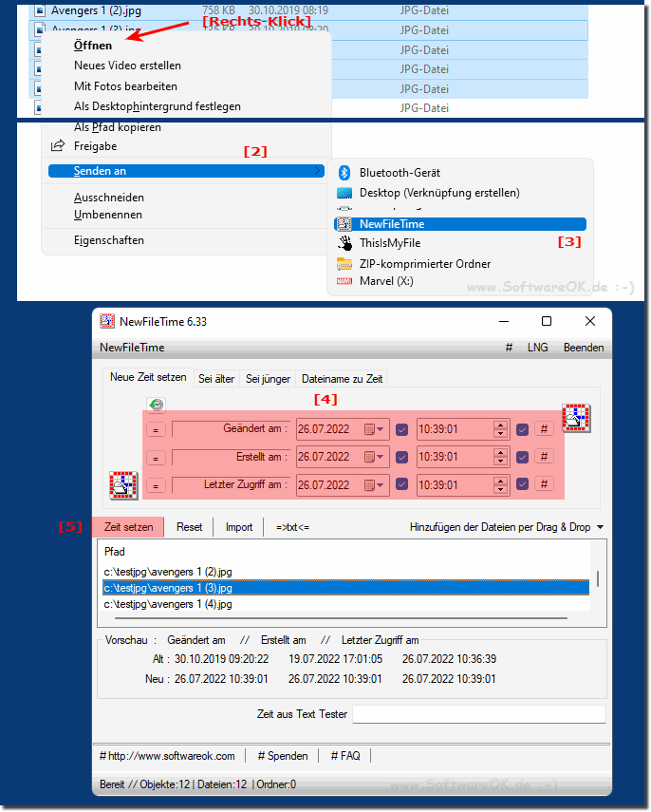Switch to the Sei jünger tab
651x812 pixels.
click(268, 379)
